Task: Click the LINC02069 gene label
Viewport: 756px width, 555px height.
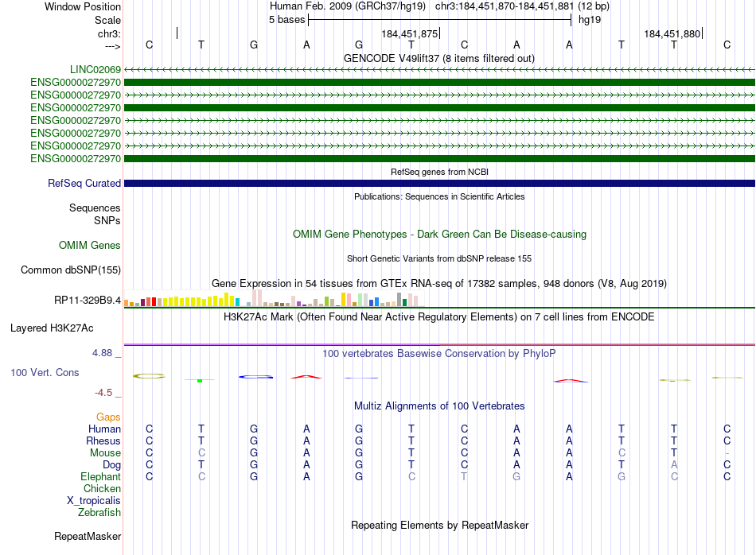Action: pyautogui.click(x=95, y=69)
